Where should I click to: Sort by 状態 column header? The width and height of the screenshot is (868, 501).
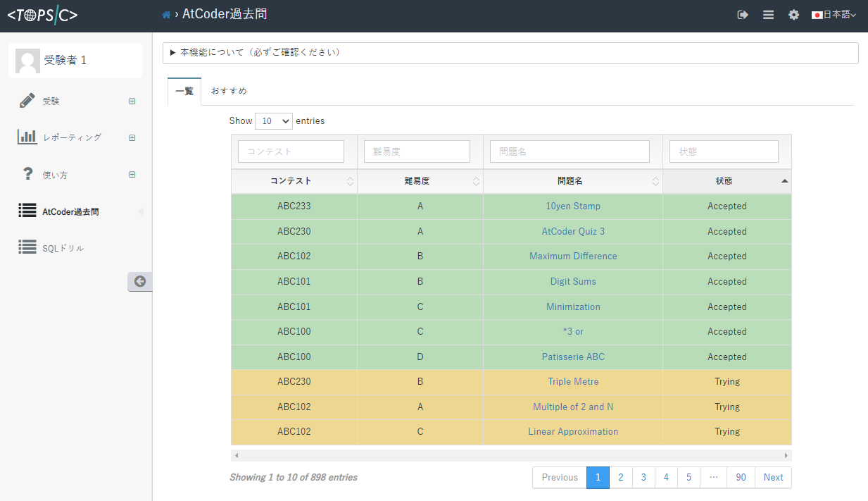(727, 181)
